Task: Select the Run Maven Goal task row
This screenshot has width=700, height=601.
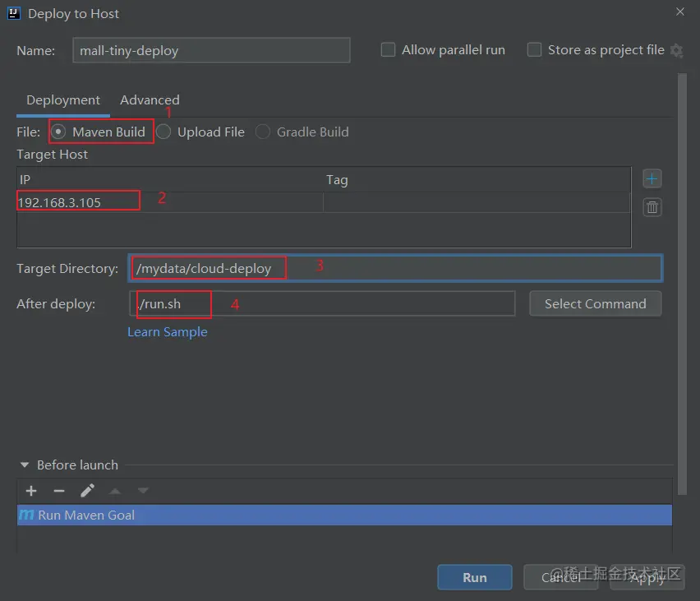Action: click(x=344, y=515)
